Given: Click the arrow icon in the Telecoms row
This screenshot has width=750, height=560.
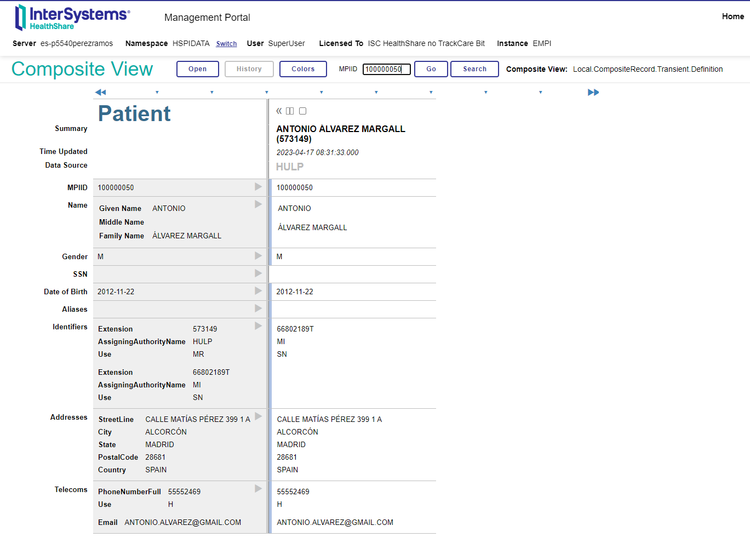Looking at the screenshot, I should coord(258,489).
